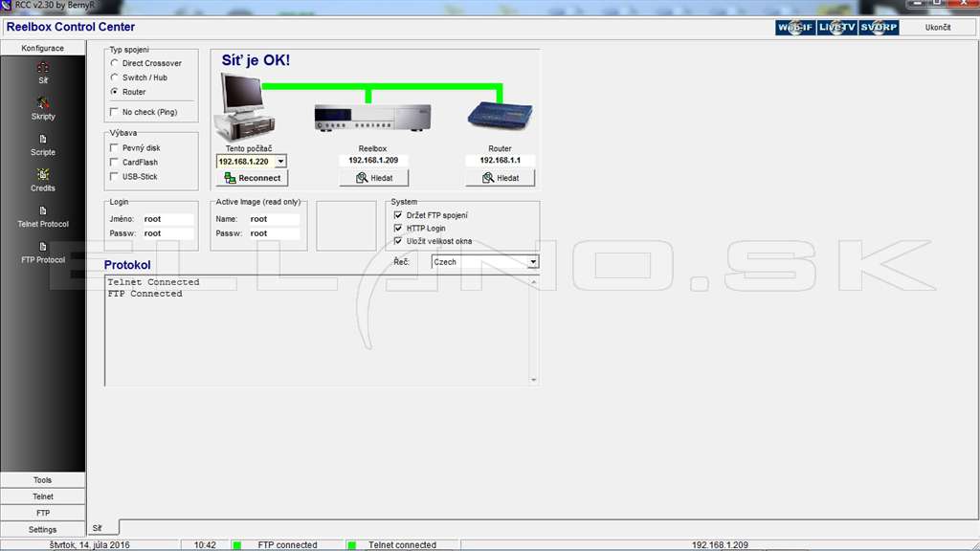980x551 pixels.
Task: Click the Web-IF icon button
Action: coord(795,28)
